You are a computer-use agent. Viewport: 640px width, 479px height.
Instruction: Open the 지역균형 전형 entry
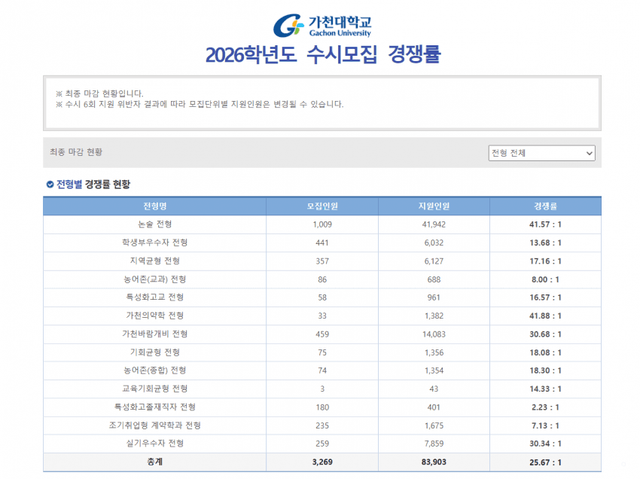click(x=154, y=261)
